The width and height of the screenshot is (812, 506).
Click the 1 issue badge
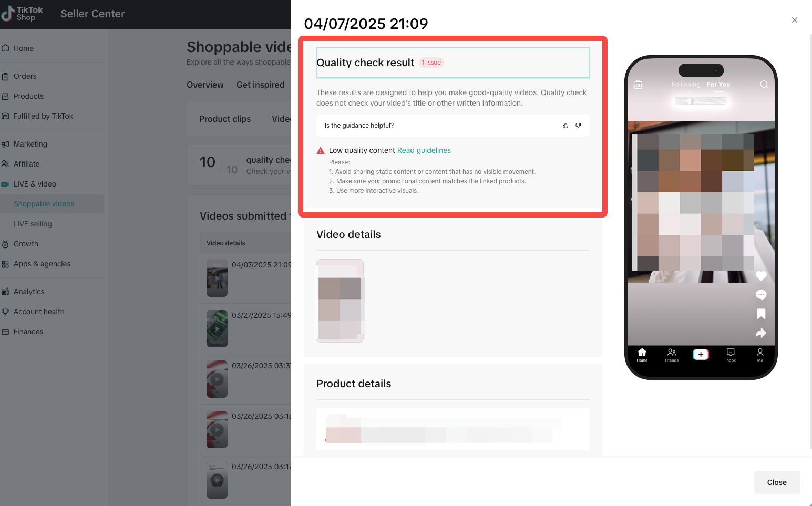431,63
